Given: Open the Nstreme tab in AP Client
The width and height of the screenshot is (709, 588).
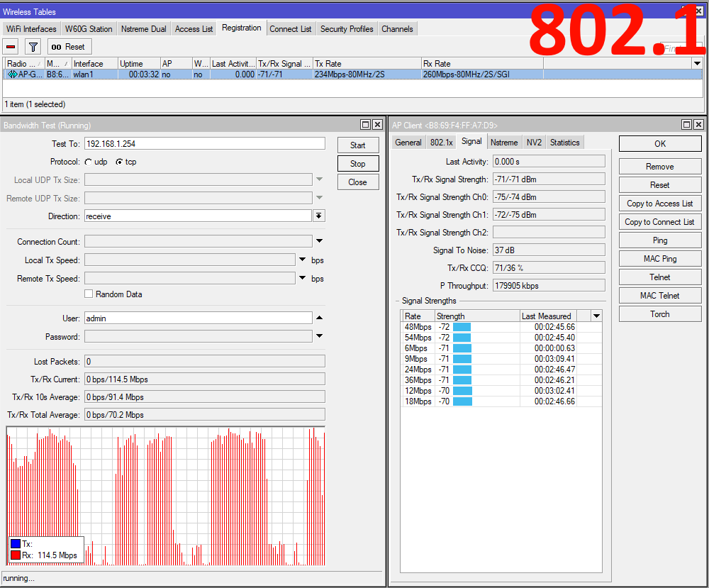Looking at the screenshot, I should pos(504,143).
